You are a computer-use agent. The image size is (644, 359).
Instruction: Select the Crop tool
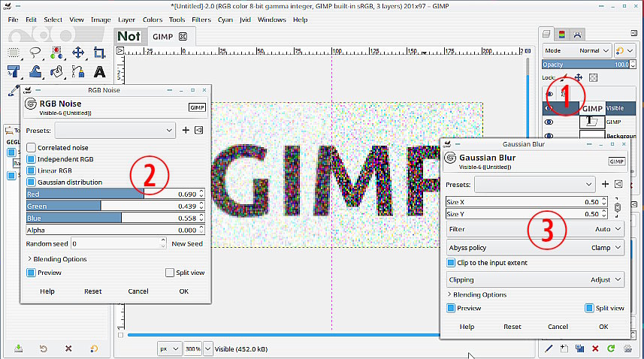tap(99, 53)
